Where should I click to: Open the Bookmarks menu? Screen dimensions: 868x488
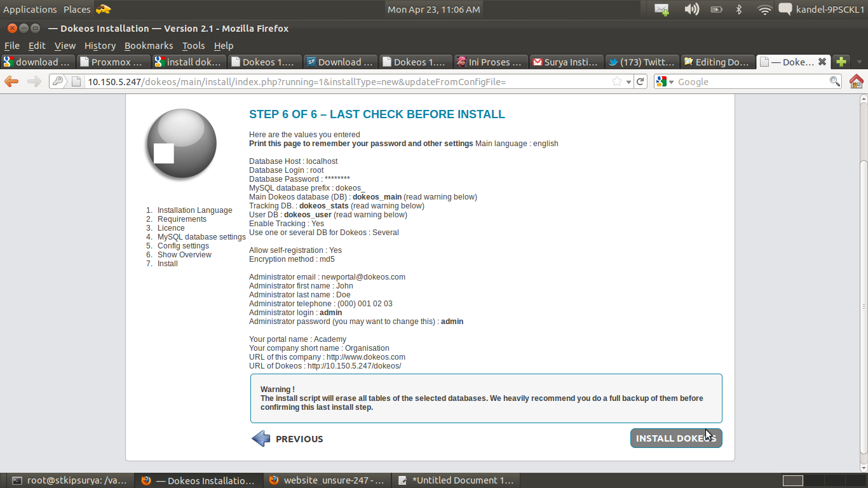pos(149,46)
